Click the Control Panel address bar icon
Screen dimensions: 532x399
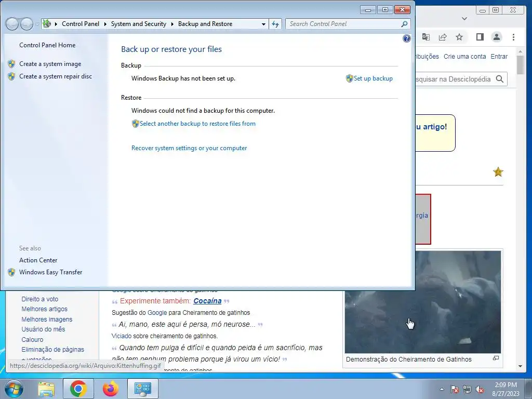click(x=46, y=23)
